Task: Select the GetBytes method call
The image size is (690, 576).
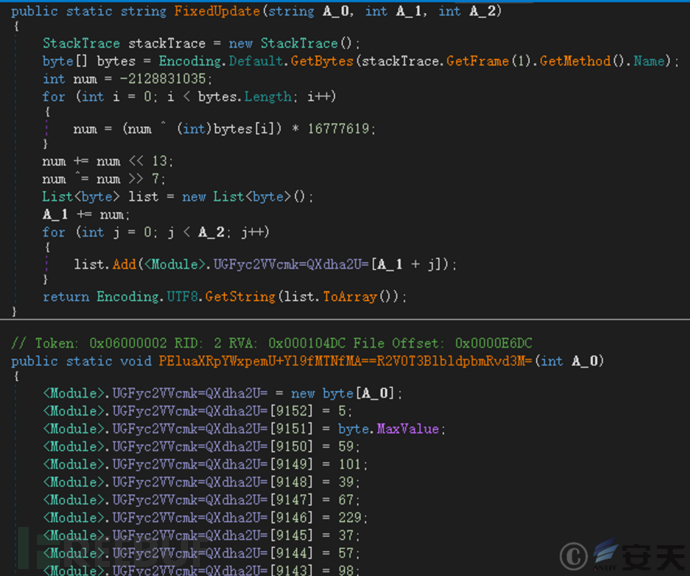Action: click(x=322, y=61)
